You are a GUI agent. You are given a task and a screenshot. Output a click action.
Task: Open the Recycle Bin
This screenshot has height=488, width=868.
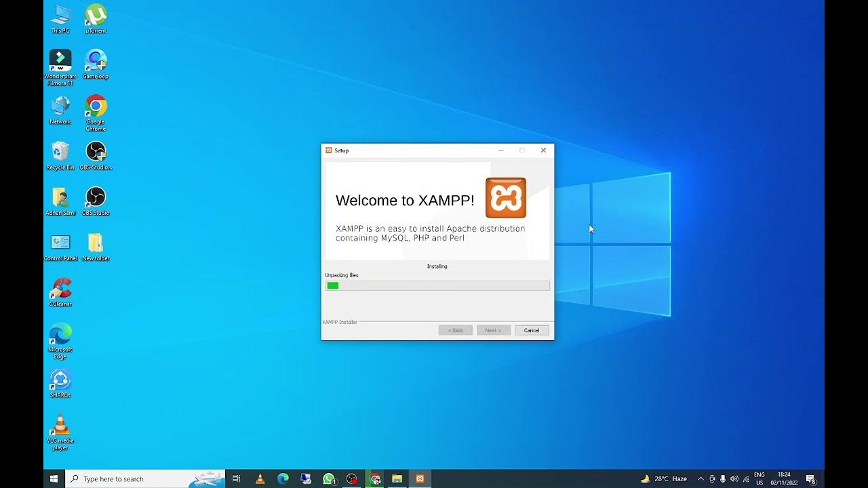click(60, 156)
